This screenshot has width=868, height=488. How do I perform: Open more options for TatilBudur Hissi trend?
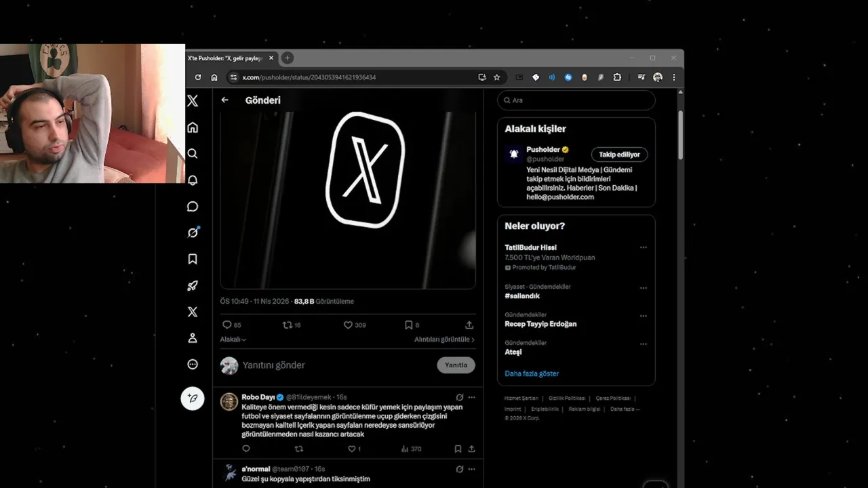tap(644, 247)
